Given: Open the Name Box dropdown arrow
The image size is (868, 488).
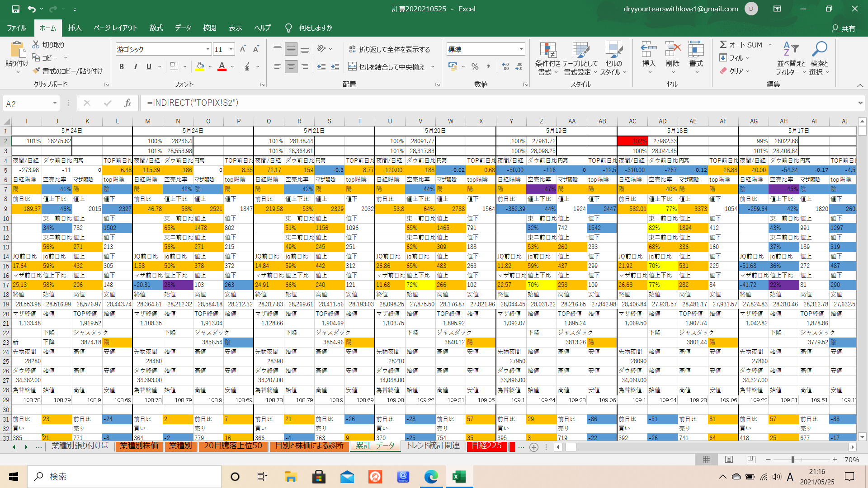Looking at the screenshot, I should coord(55,103).
